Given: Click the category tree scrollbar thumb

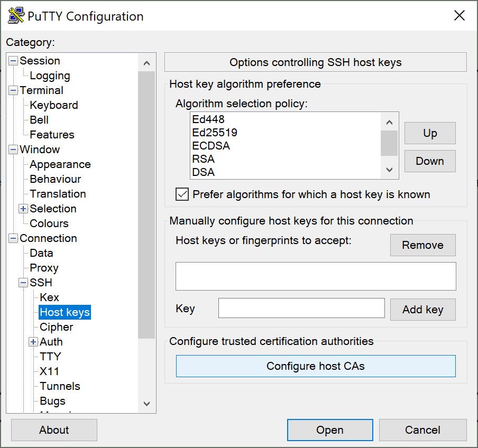Looking at the screenshot, I should (x=146, y=205).
